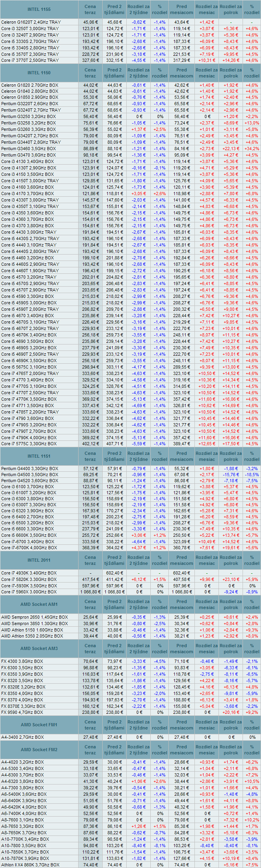Click the 327,60 € price of Core i7 3770T
The height and width of the screenshot is (868, 261).
point(90,60)
